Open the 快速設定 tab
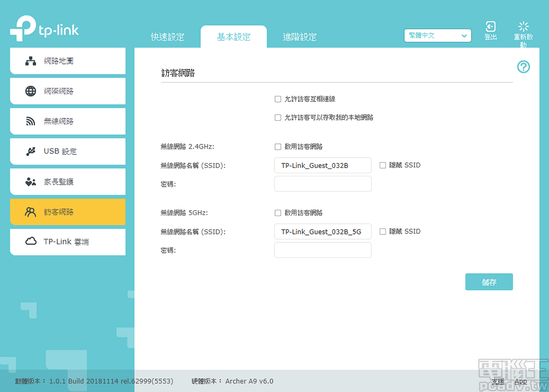The image size is (549, 392). (x=168, y=36)
